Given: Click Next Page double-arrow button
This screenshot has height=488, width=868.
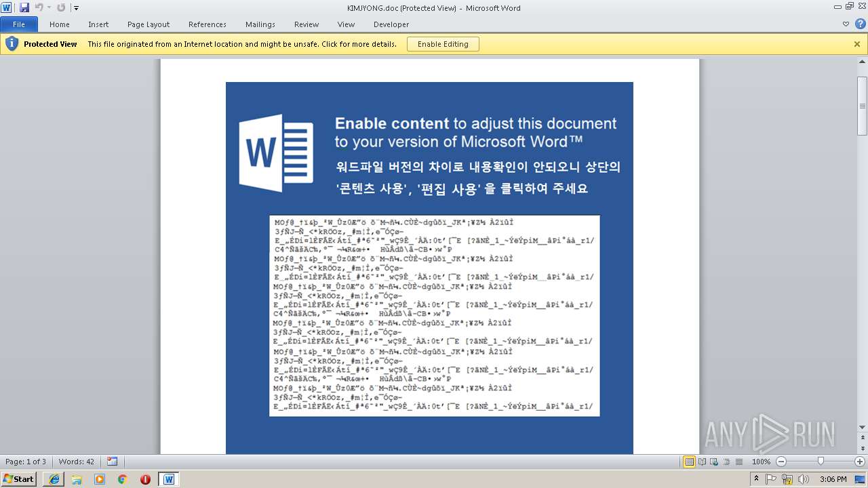Looking at the screenshot, I should coord(863,449).
